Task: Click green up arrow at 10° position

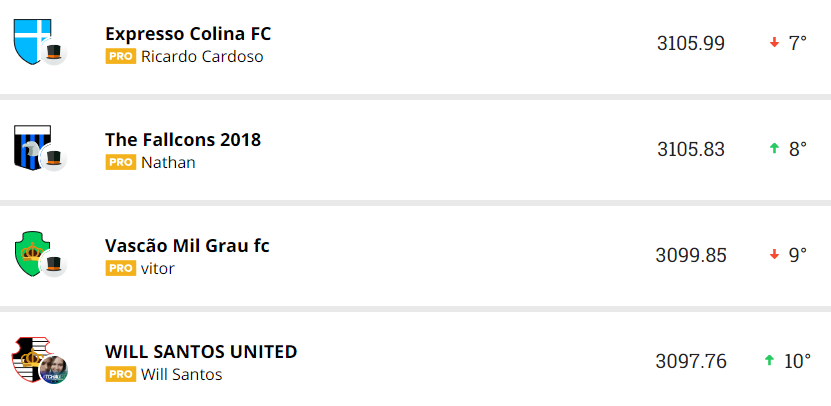Action: pyautogui.click(x=769, y=361)
